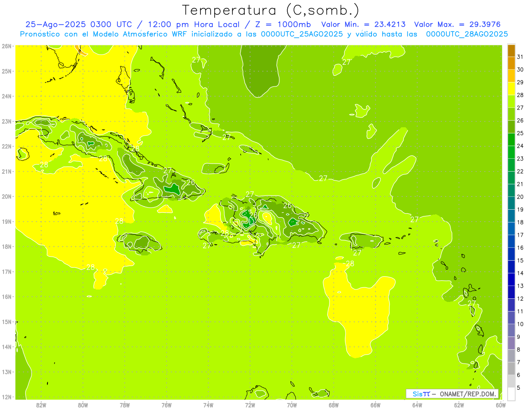
Task: Select the '0000UTC_28AGO2025' valid-until time
Action: point(467,34)
